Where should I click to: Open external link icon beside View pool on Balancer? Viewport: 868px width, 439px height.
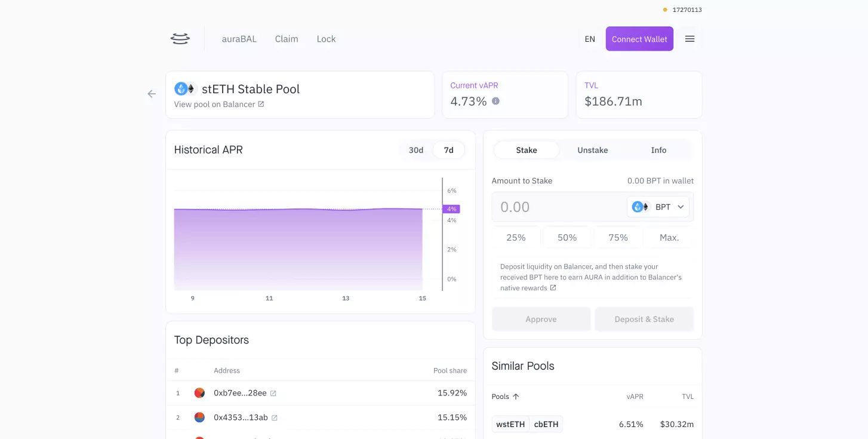click(x=261, y=104)
